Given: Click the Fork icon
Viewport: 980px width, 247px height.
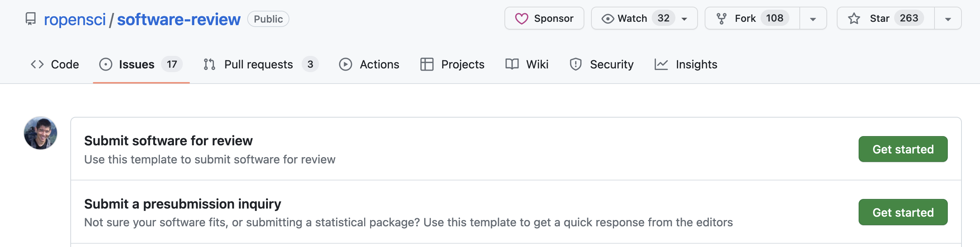Looking at the screenshot, I should coord(721,18).
